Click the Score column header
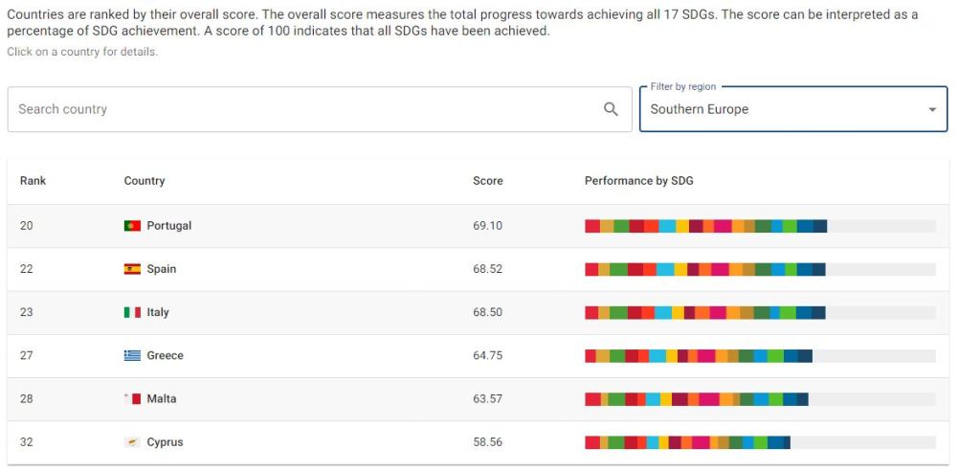 (x=487, y=181)
